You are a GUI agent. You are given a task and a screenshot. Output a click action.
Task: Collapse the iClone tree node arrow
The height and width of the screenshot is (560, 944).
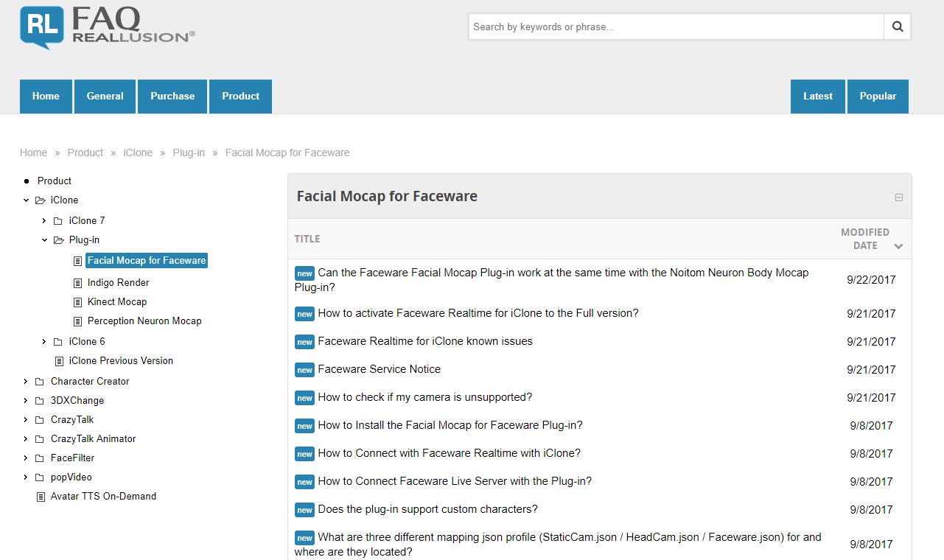[26, 200]
